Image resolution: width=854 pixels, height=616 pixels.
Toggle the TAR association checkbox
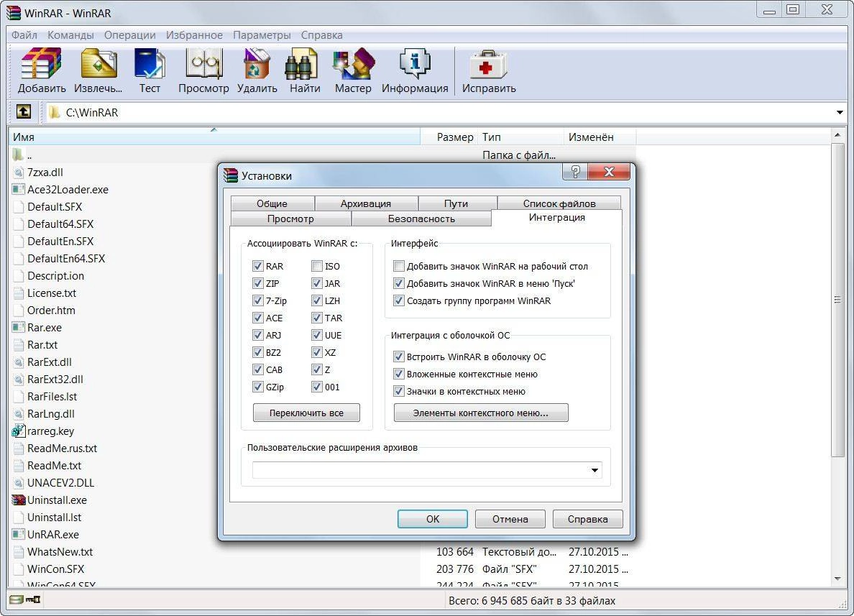click(x=317, y=318)
